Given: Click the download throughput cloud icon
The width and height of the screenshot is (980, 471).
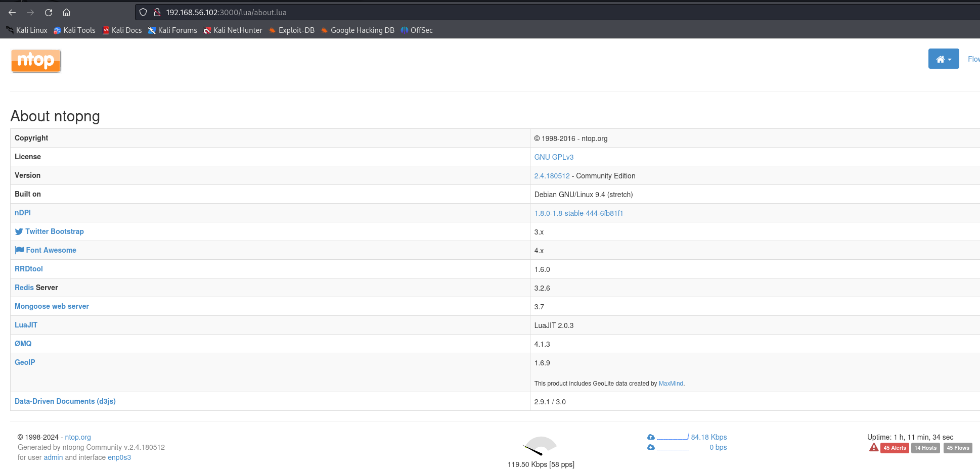Looking at the screenshot, I should 651,447.
